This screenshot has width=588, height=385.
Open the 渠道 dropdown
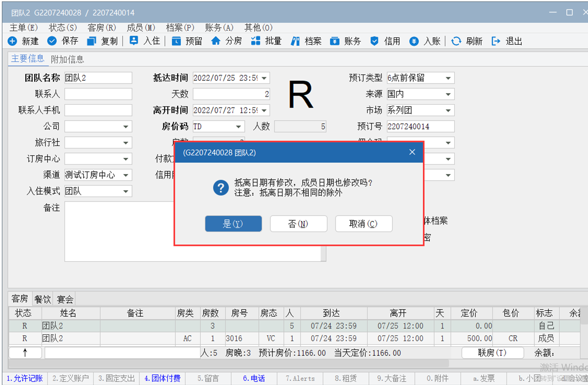pos(126,175)
